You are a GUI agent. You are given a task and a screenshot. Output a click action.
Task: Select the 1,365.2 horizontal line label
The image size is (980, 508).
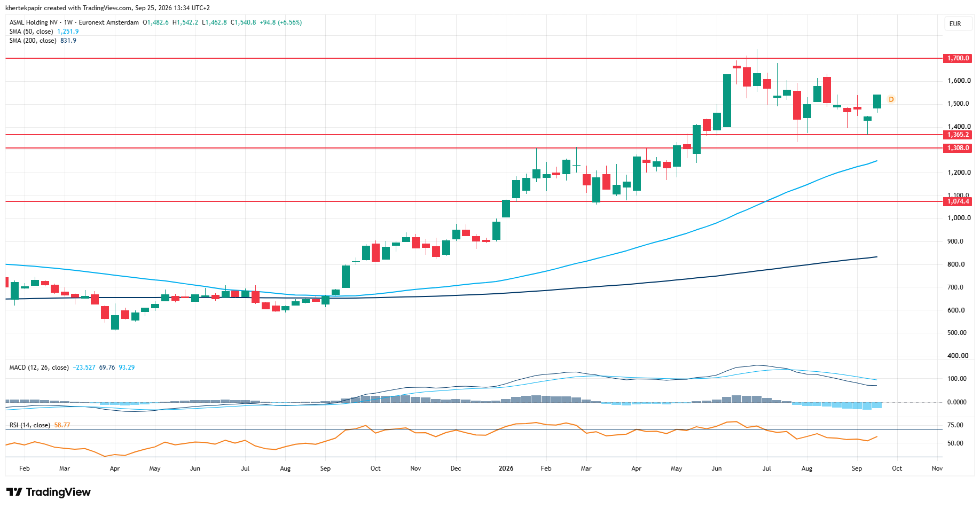pos(958,135)
